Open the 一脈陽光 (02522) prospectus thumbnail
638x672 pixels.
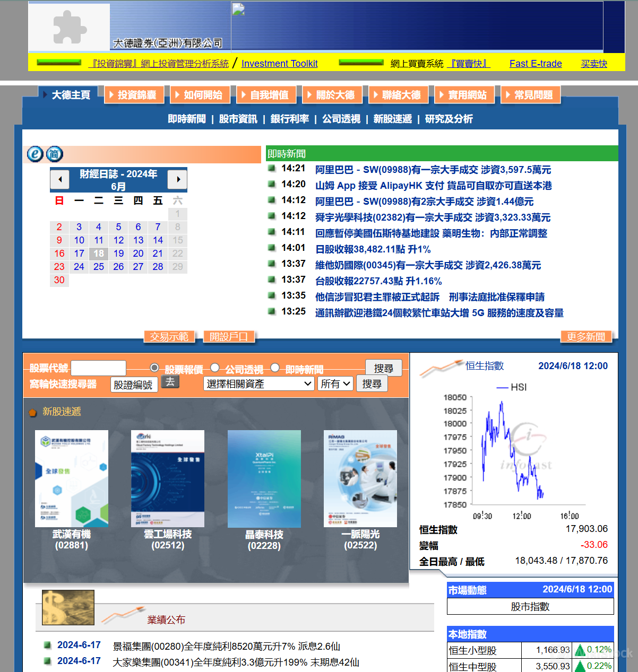pos(360,478)
